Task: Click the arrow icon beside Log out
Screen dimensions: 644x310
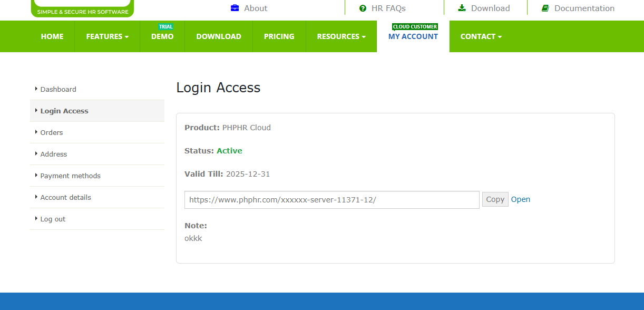Action: (x=36, y=218)
